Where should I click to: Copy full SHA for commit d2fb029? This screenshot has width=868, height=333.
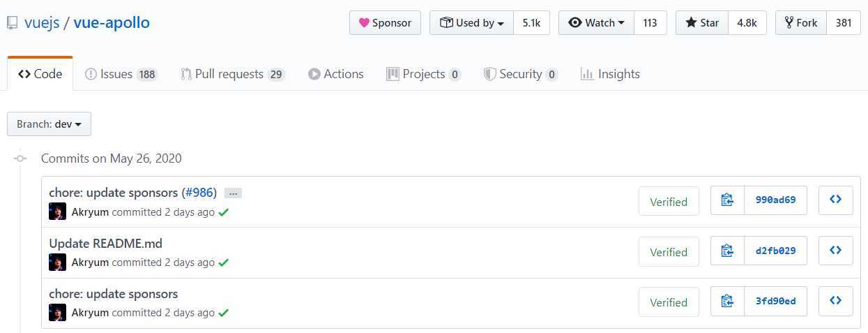(727, 251)
